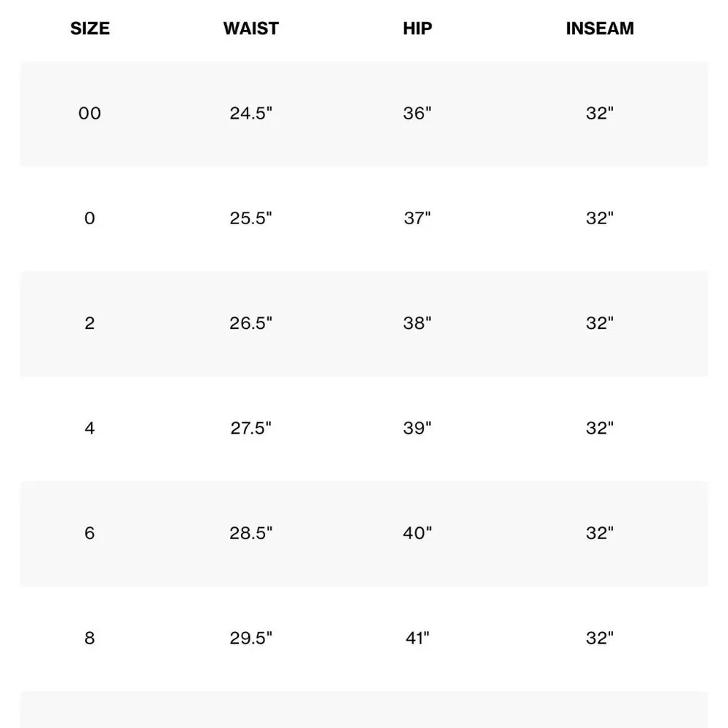Viewport: 728px width, 728px height.
Task: Click the SIZE column header
Action: coord(90,28)
